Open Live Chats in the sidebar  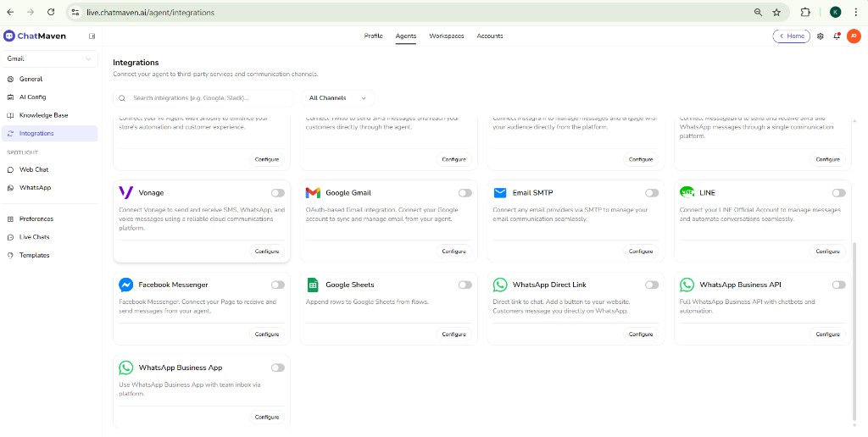click(50, 237)
